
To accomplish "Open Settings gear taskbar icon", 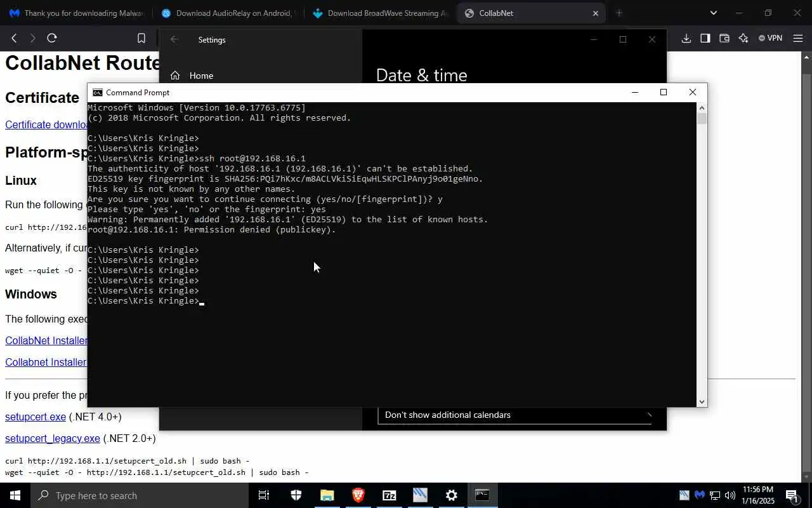I will click(452, 495).
